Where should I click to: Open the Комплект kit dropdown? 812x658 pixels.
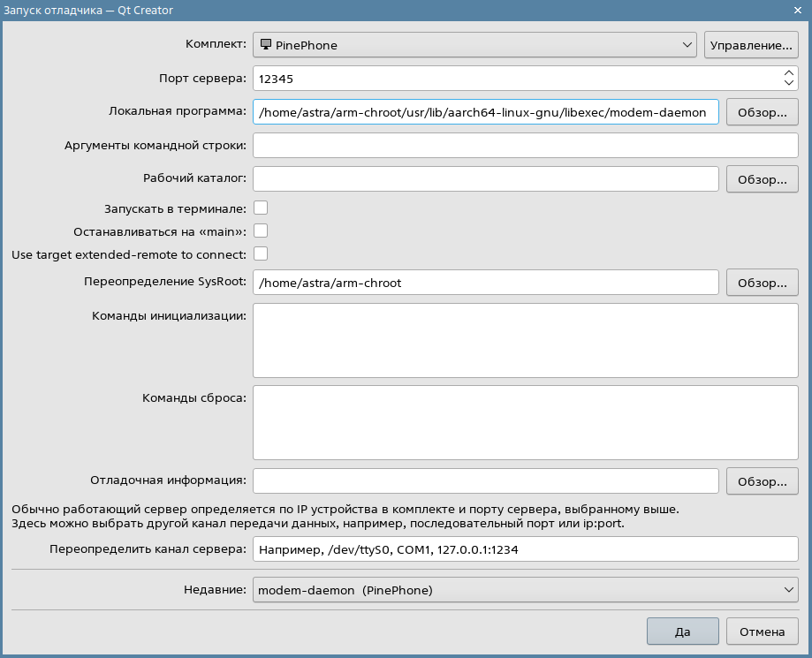pos(475,44)
